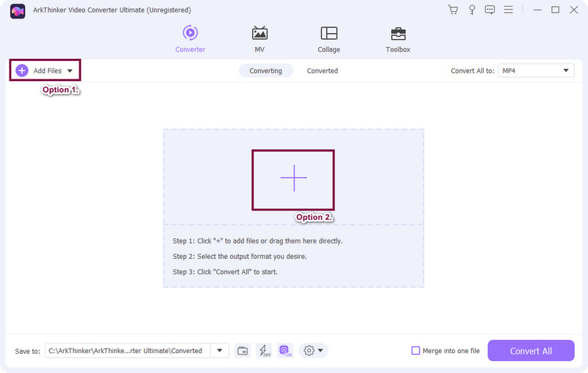Click the ArkThinker app logo
588x373 pixels.
[x=17, y=11]
